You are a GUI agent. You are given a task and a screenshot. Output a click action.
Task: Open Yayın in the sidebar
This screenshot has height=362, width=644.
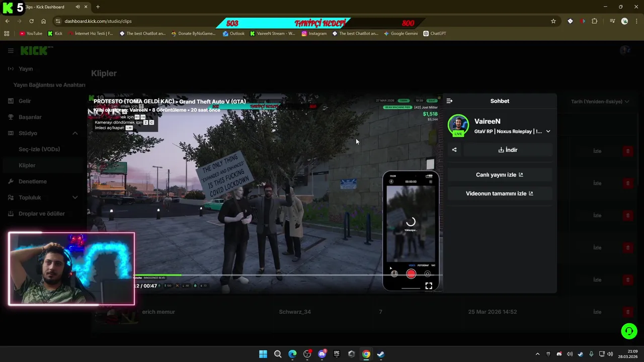pyautogui.click(x=26, y=69)
